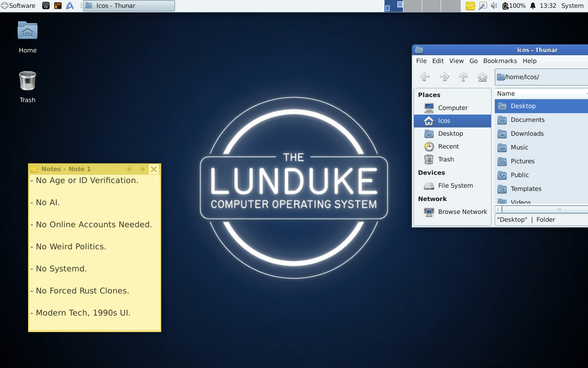Click the 'No Forced Rust Clones' note line

(79, 291)
